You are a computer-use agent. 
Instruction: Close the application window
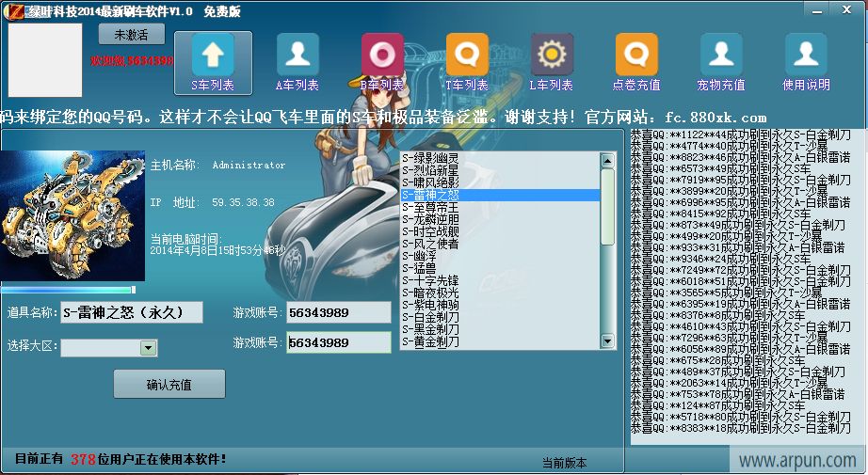[847, 10]
